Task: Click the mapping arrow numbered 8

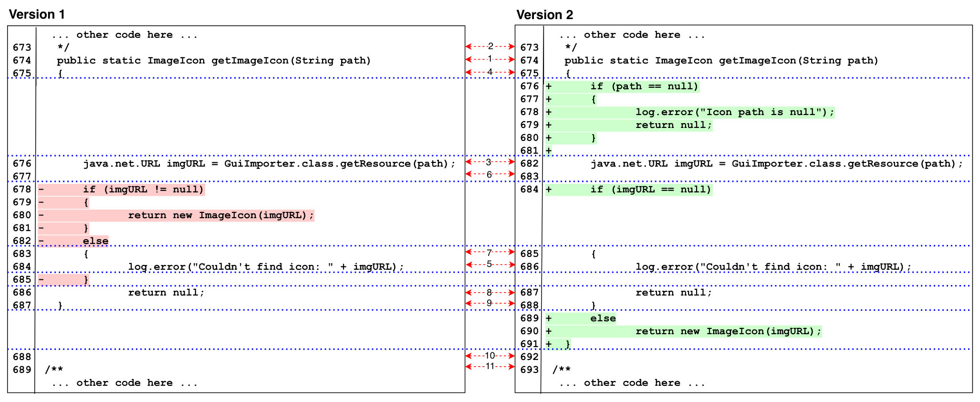Action: tap(490, 292)
